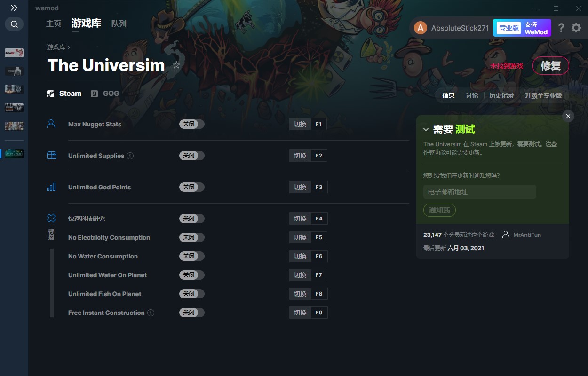Screen dimensions: 588x376
Task: Open the search icon in sidebar
Action: (x=14, y=24)
